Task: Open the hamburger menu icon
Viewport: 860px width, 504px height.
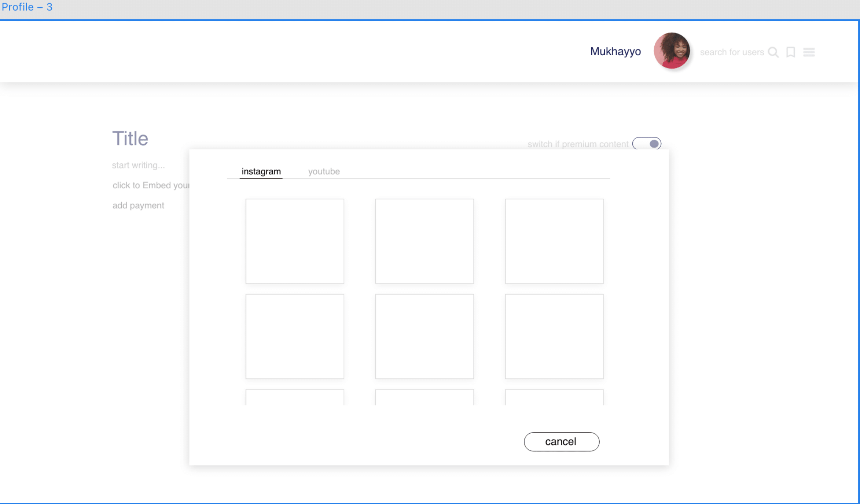Action: 809,52
